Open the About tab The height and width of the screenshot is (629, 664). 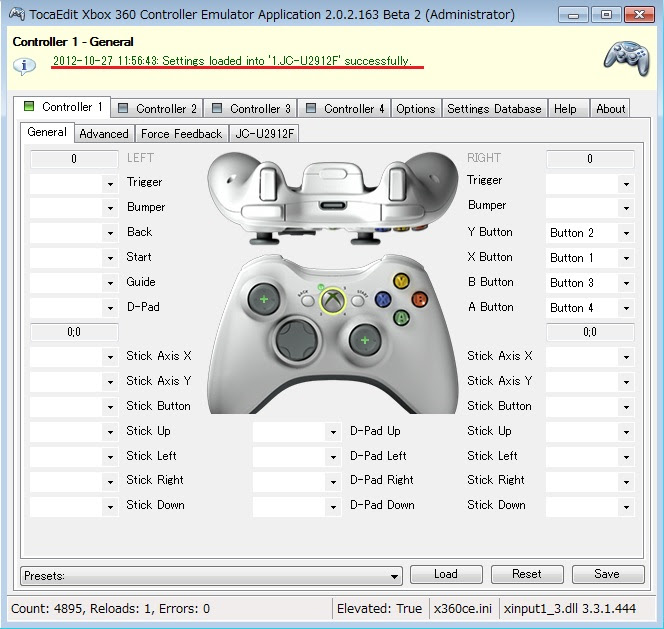click(611, 109)
